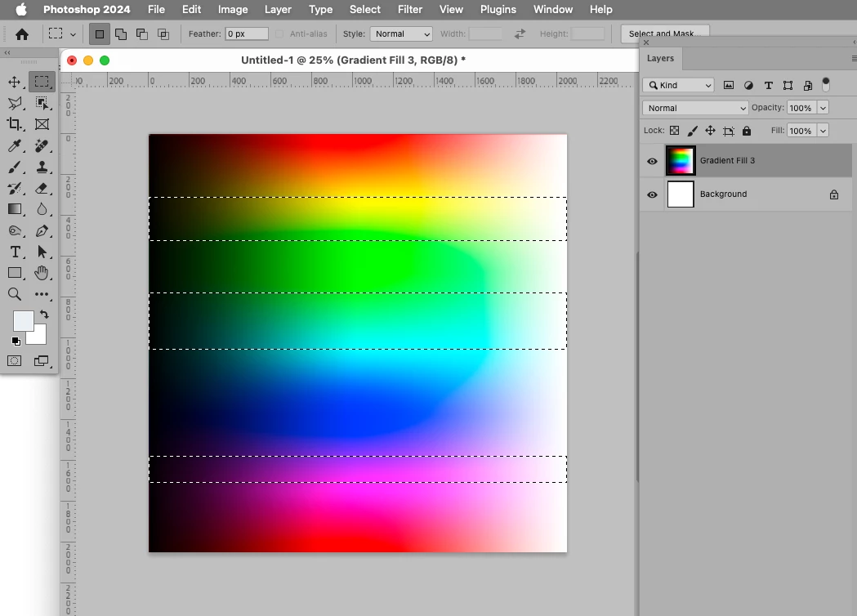
Task: Select the Crop tool
Action: point(14,124)
